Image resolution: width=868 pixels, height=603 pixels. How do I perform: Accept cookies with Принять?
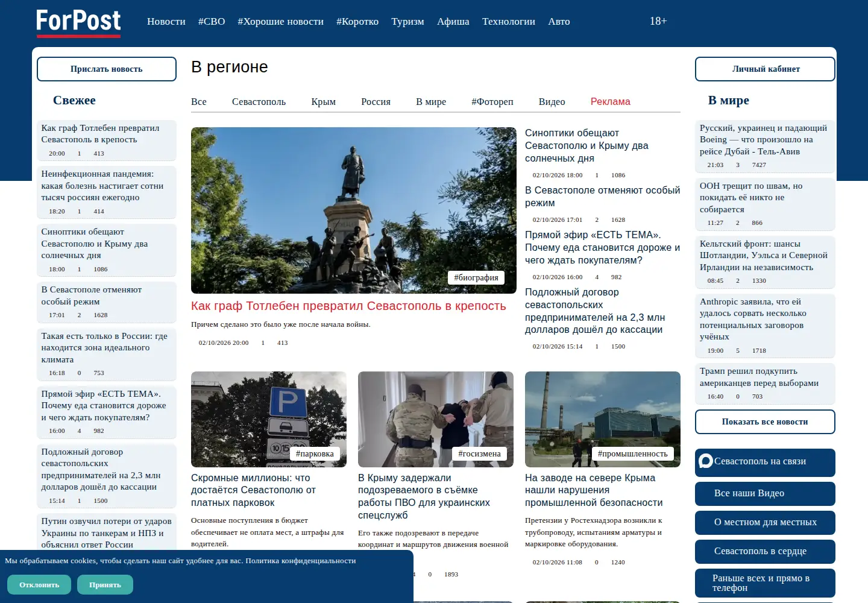pos(105,584)
